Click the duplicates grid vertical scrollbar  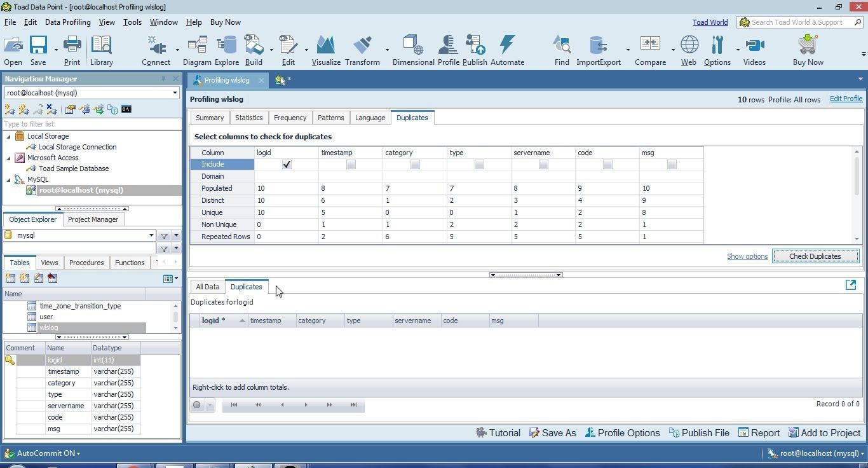point(857,195)
